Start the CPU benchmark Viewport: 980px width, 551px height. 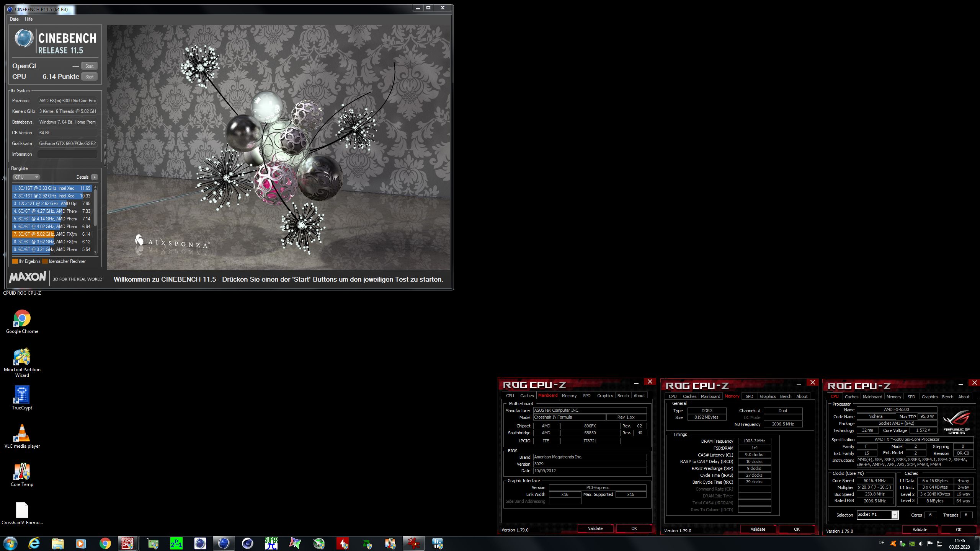pyautogui.click(x=89, y=77)
